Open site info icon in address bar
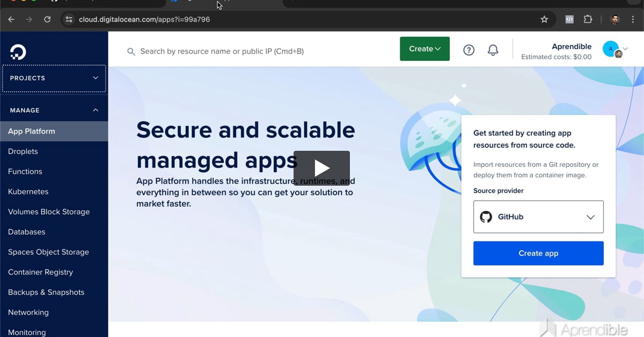 68,19
